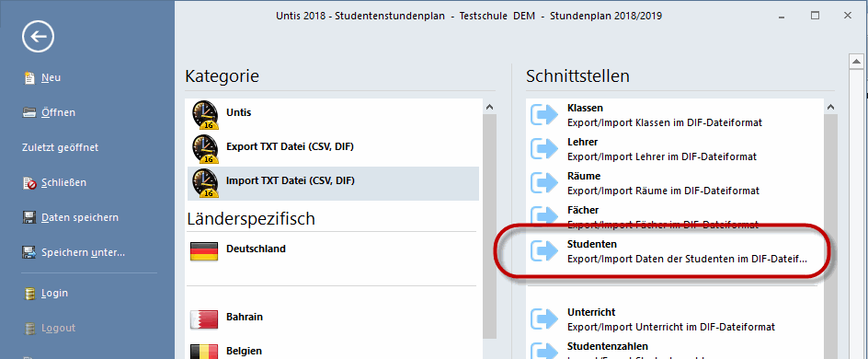This screenshot has height=359, width=868.
Task: Click the Logout database icon
Action: [x=29, y=329]
